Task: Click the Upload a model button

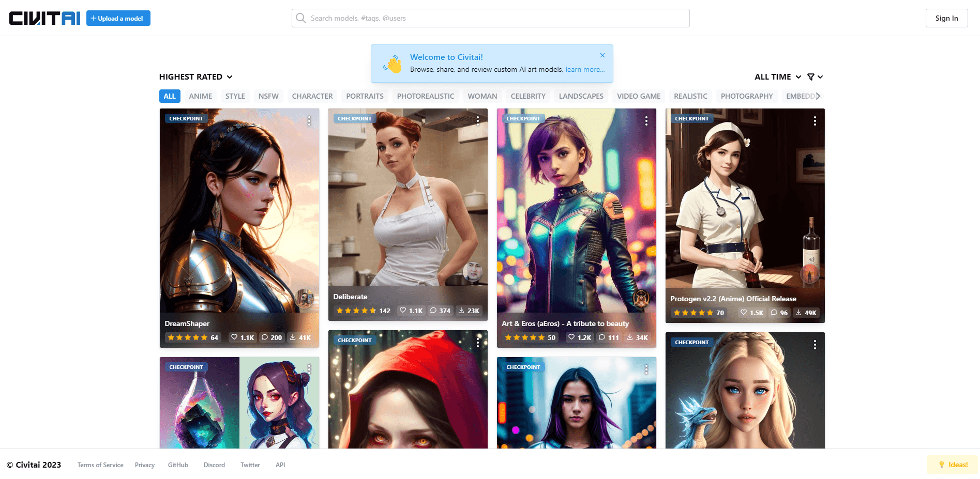Action: point(118,18)
